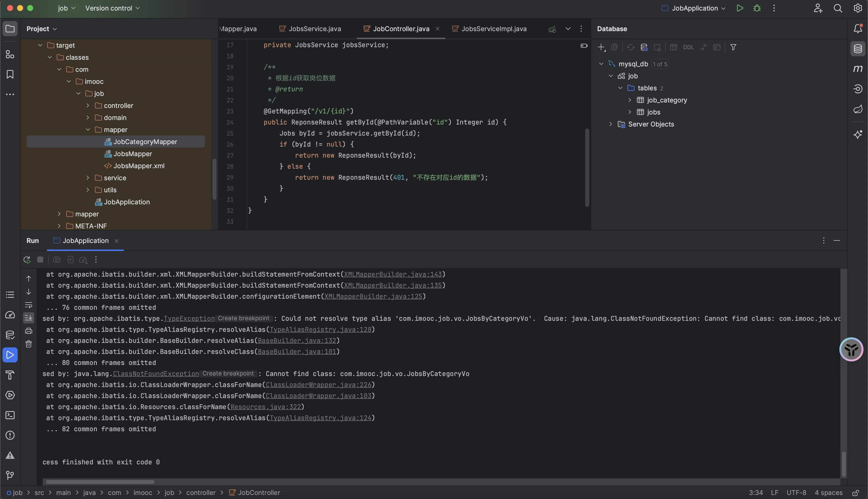Show hidden editor tabs dropdown arrow
This screenshot has height=499, width=868.
[x=568, y=29]
